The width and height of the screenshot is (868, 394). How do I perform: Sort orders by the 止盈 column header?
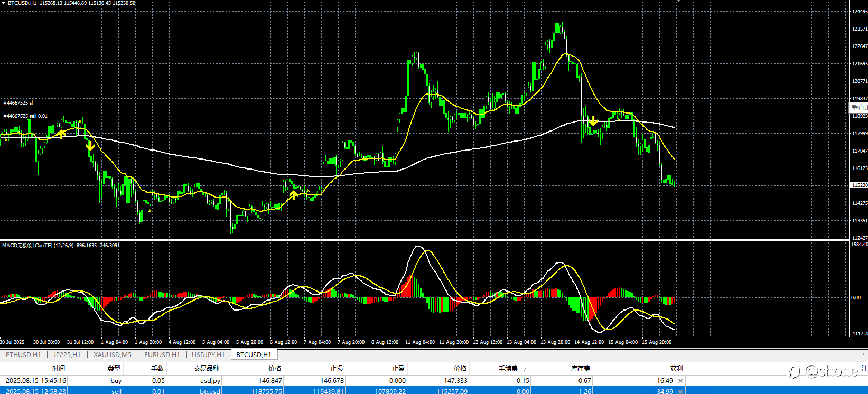398,369
